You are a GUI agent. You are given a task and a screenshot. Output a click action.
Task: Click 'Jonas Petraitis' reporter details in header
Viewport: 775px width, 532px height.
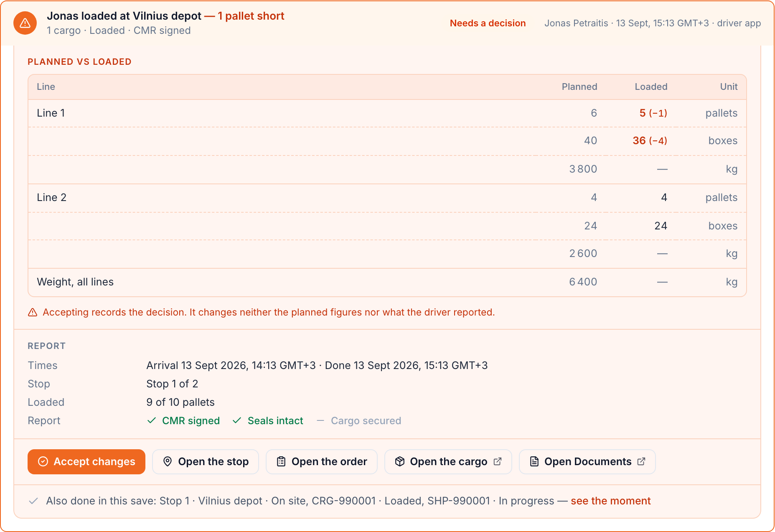click(x=653, y=23)
